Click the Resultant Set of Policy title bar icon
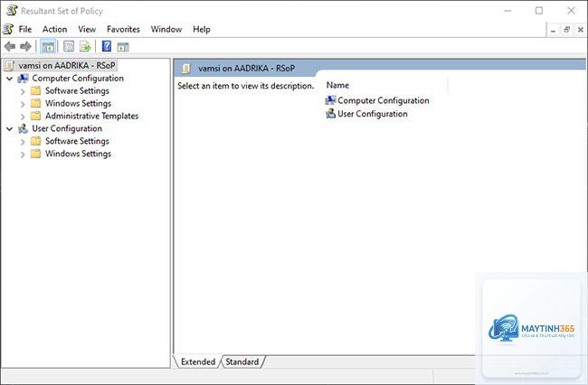Screen dimensions: 588x385 tap(12, 10)
